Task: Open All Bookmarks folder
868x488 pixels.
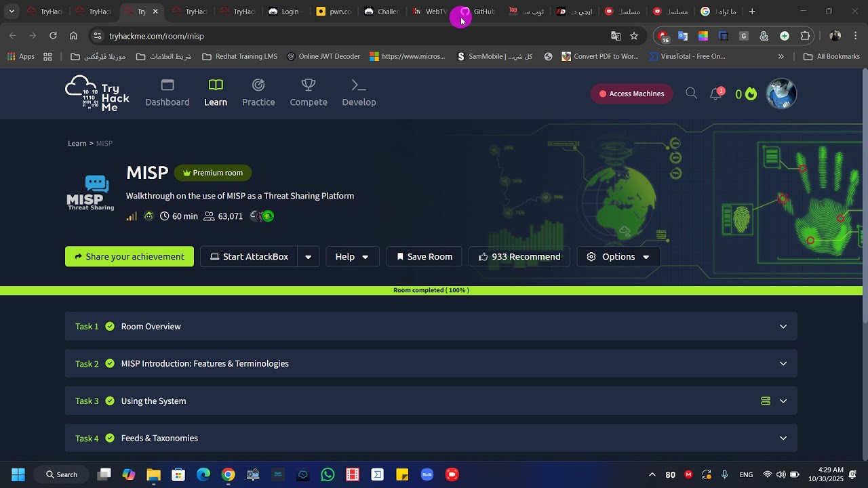Action: tap(831, 57)
